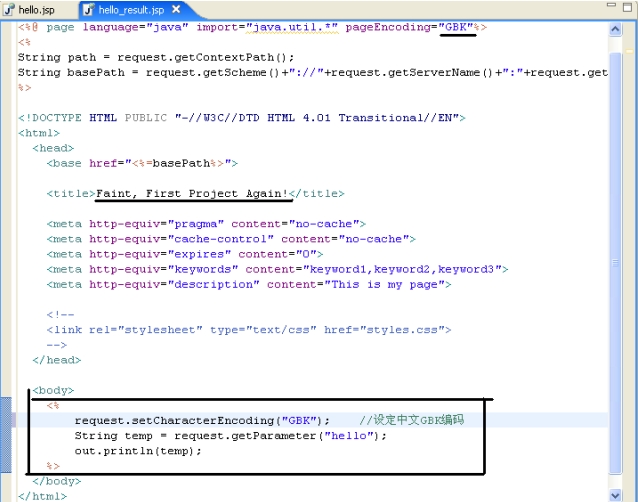Click the "String basePath" declaration

point(71,73)
